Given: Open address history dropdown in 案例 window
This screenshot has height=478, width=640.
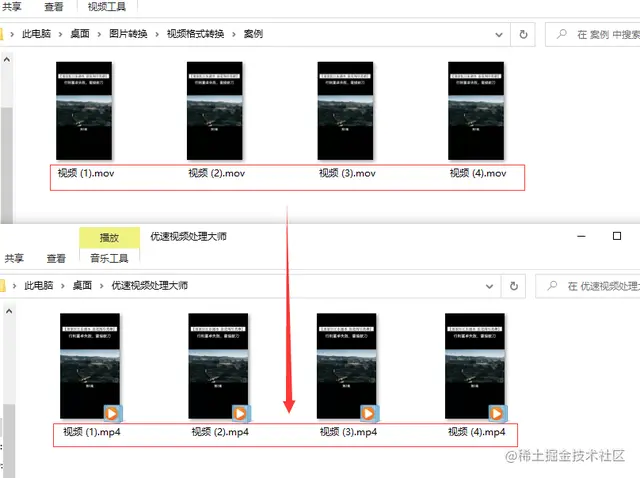Looking at the screenshot, I should coord(499,35).
